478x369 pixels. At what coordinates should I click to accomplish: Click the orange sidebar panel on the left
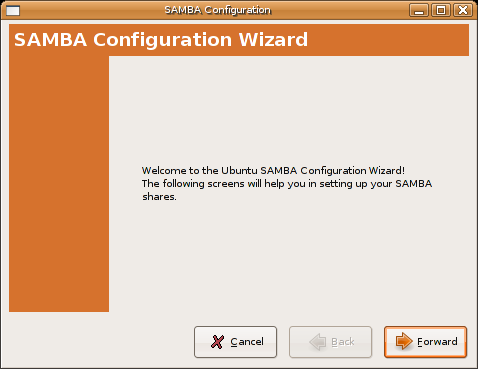coord(59,184)
